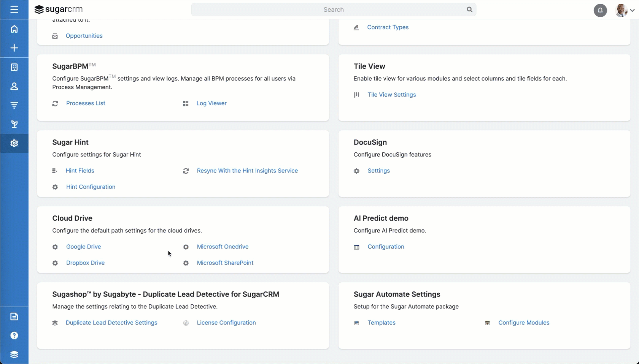Open Tile View Settings link
Image resolution: width=639 pixels, height=364 pixels.
click(x=392, y=95)
